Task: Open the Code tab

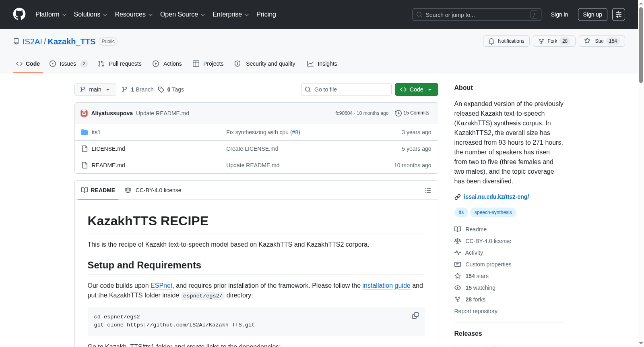Action: coord(28,64)
